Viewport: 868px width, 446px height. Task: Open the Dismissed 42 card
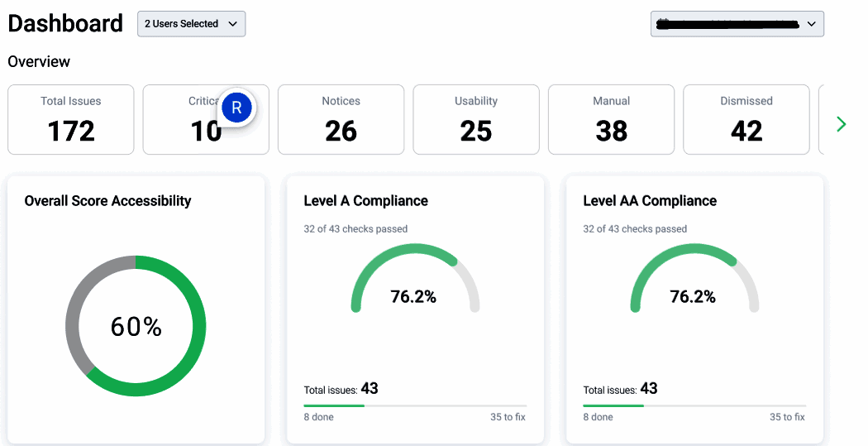746,120
